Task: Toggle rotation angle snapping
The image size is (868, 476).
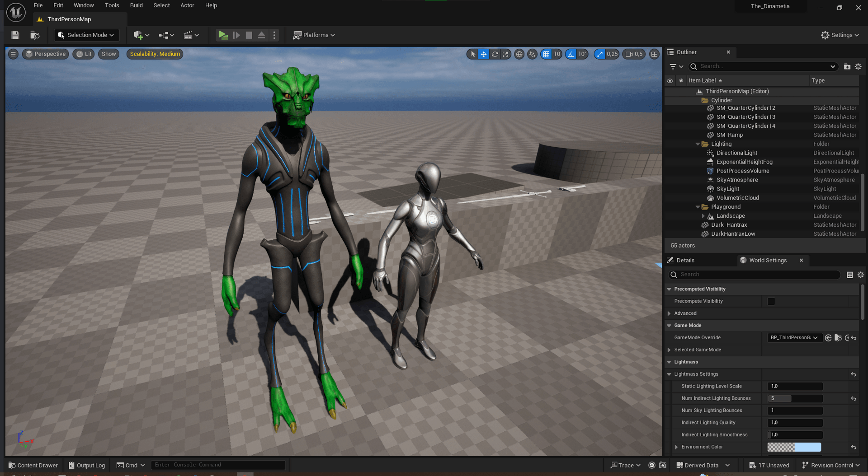Action: point(571,54)
